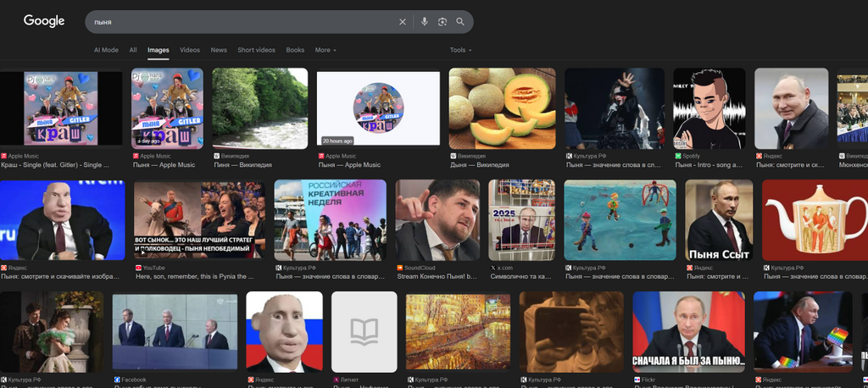868x388 pixels.
Task: Open the 'a day ago' Пыня Apple Music thumbnail
Action: pyautogui.click(x=167, y=108)
